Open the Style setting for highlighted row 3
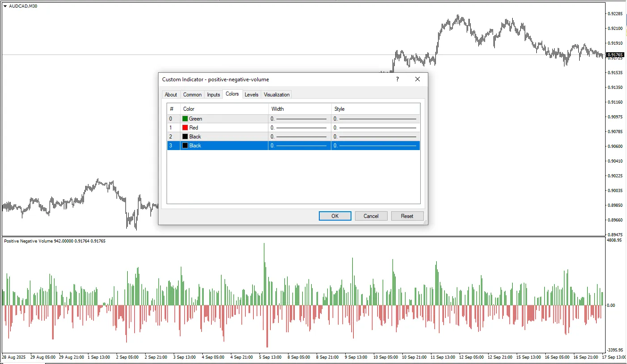The height and width of the screenshot is (364, 627). pyautogui.click(x=375, y=146)
